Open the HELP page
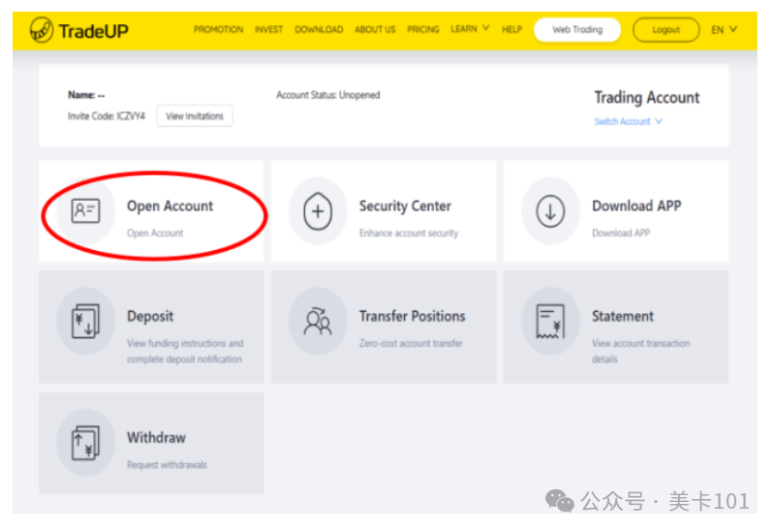This screenshot has height=532, width=774. click(511, 30)
